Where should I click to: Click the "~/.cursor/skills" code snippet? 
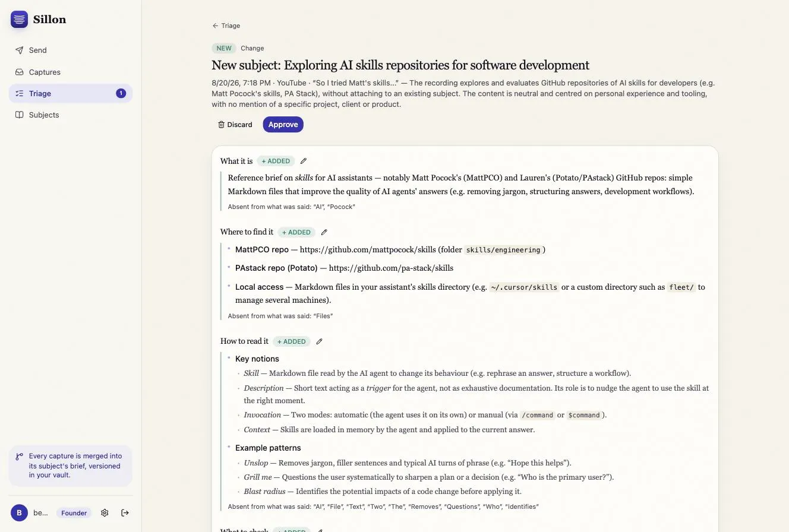point(524,287)
